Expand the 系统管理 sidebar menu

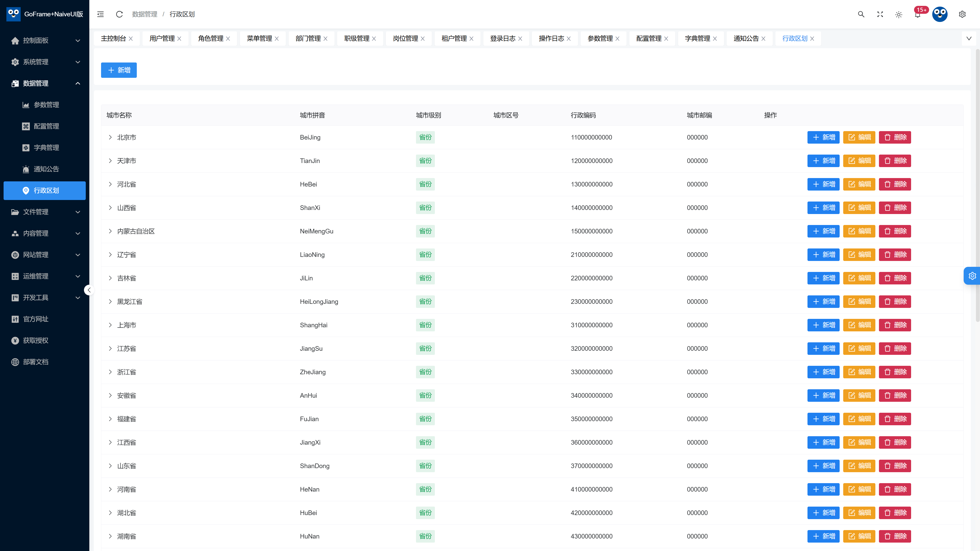coord(44,62)
